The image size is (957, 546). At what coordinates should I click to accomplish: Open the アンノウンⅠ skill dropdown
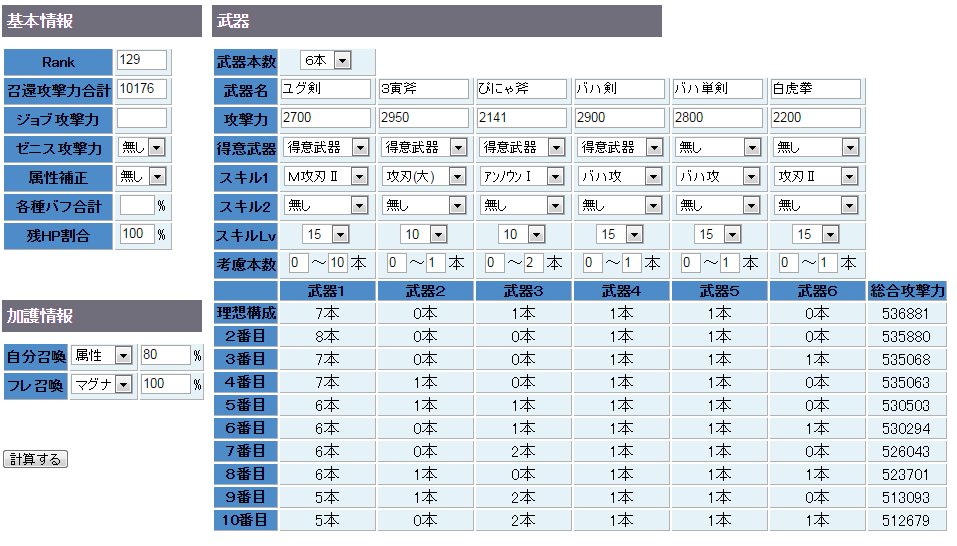tap(521, 177)
